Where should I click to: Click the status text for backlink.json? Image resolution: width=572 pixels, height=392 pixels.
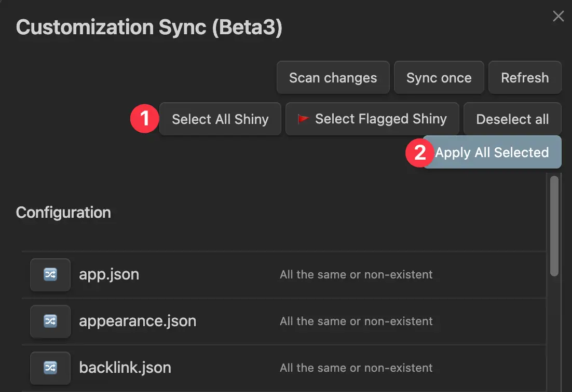coord(356,368)
